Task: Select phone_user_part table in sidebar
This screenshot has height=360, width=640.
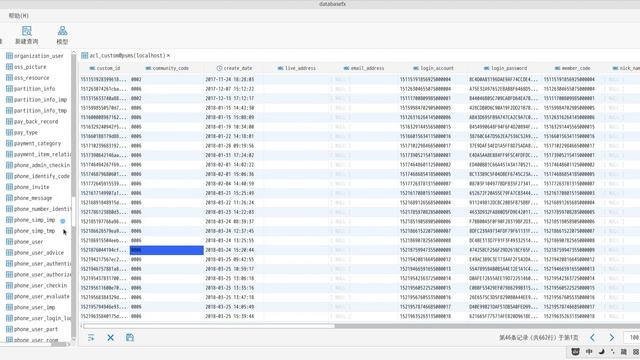Action: tap(36, 329)
